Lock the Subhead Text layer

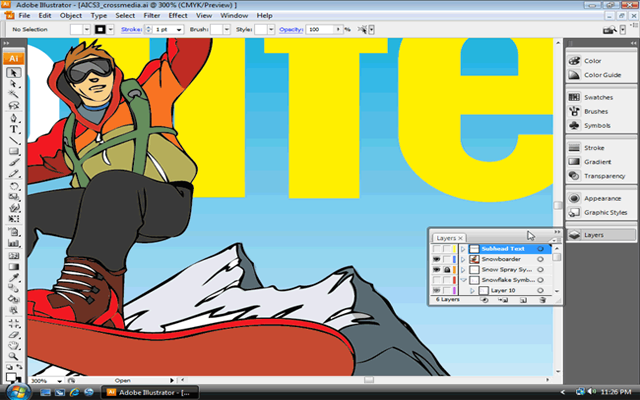[x=447, y=249]
